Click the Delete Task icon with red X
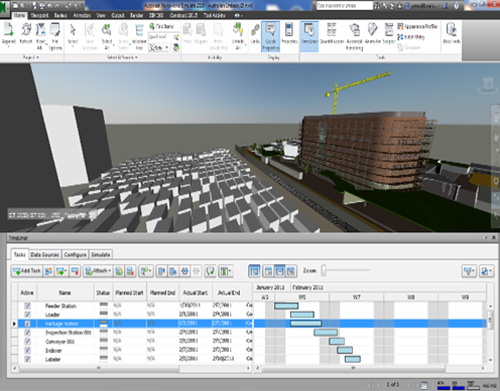Viewport: 500px width, 391px height. click(75, 271)
